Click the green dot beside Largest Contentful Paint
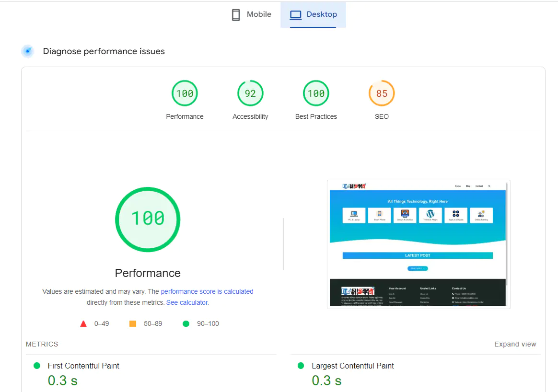558x392 pixels. tap(300, 366)
